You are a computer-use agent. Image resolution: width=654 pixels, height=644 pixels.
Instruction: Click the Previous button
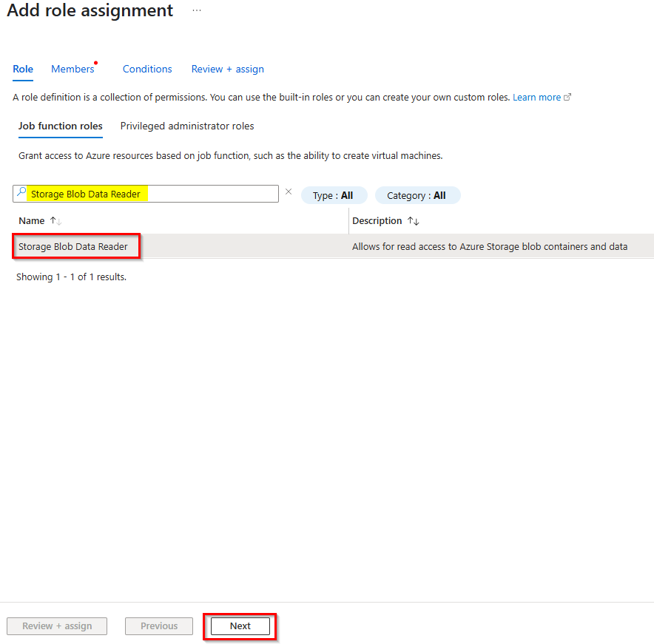click(158, 626)
